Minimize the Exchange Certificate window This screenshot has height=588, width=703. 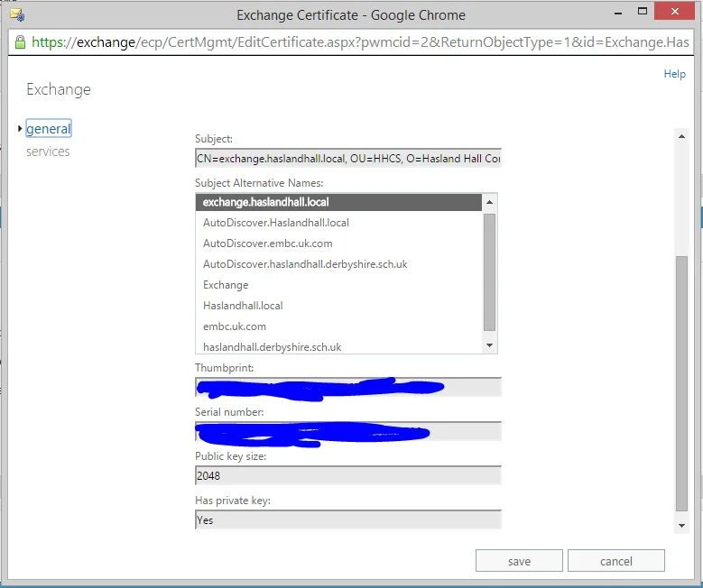(x=618, y=14)
